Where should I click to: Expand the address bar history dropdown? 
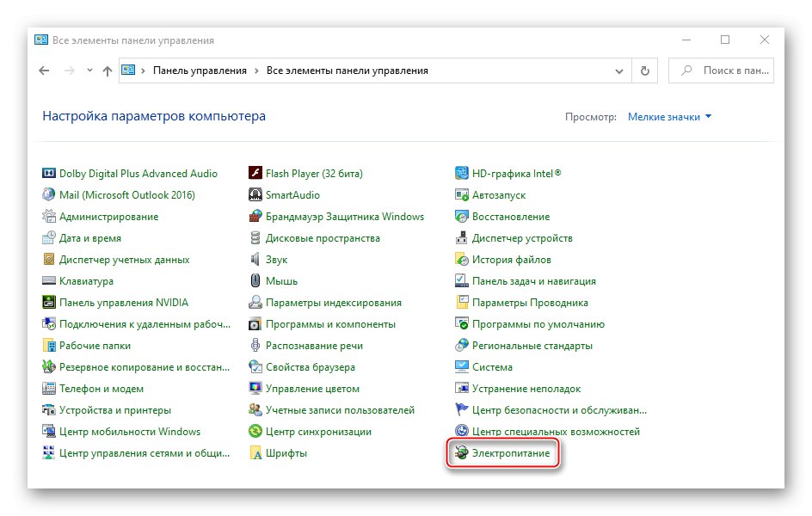pyautogui.click(x=618, y=71)
